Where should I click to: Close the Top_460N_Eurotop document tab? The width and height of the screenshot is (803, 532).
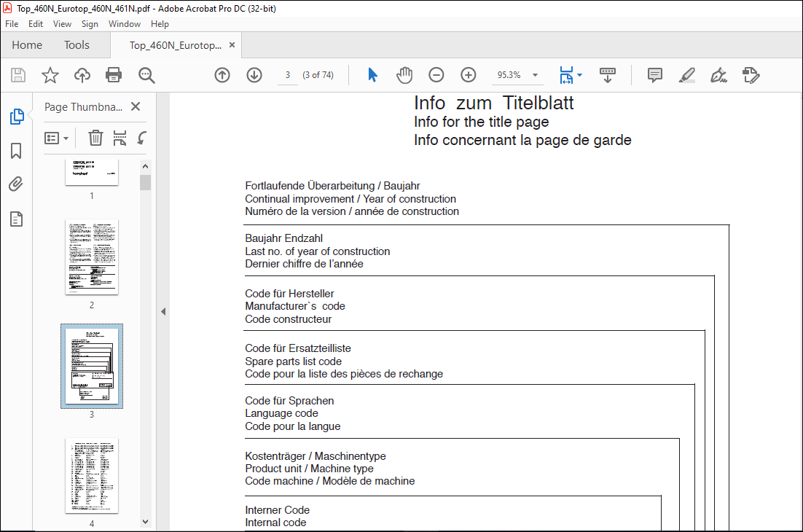232,45
